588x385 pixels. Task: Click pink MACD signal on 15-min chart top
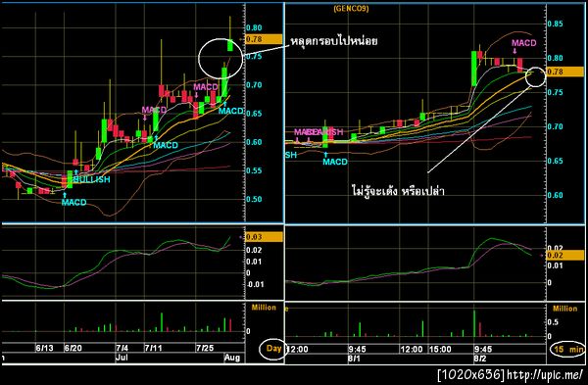pyautogui.click(x=524, y=43)
